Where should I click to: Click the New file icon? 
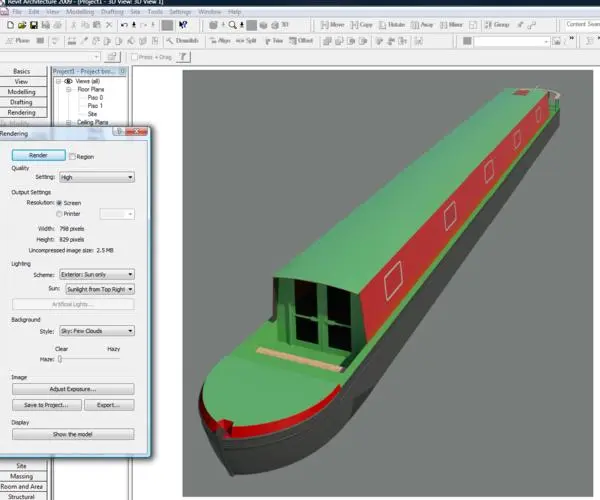tap(10, 25)
